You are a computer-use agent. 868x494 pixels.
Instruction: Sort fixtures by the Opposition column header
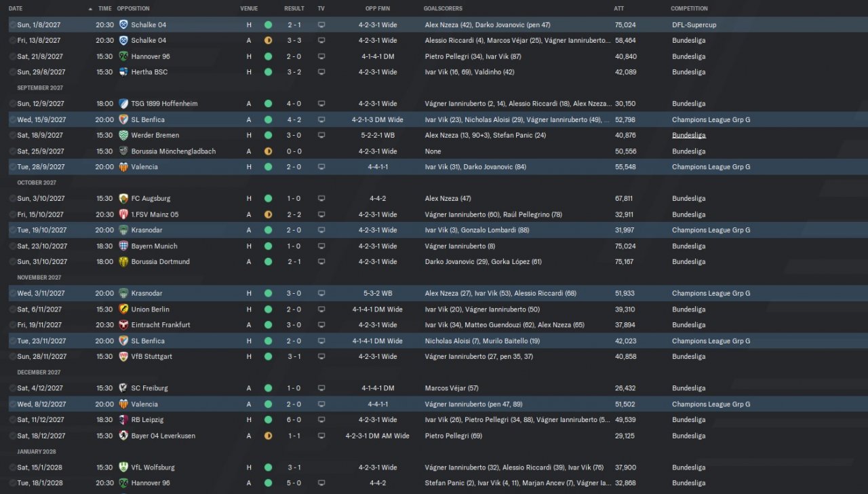point(134,9)
